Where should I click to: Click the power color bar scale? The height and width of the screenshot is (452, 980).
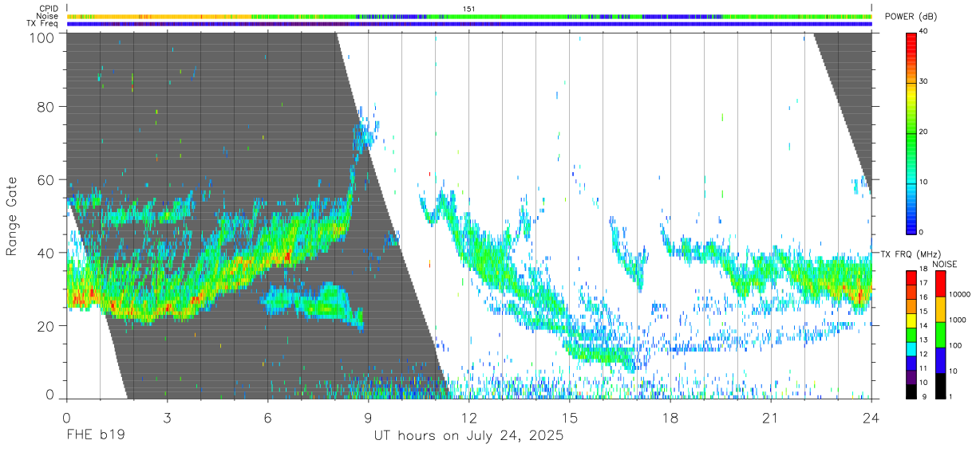click(911, 132)
